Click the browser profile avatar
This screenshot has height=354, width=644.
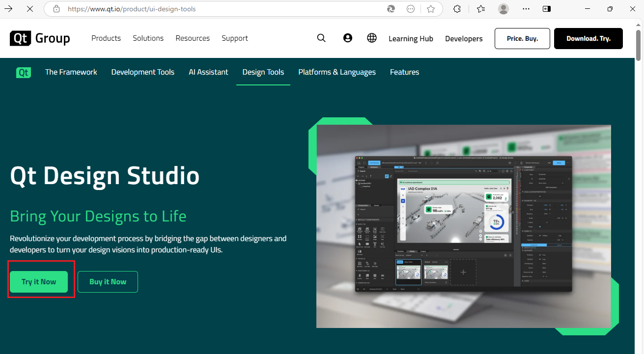click(504, 9)
